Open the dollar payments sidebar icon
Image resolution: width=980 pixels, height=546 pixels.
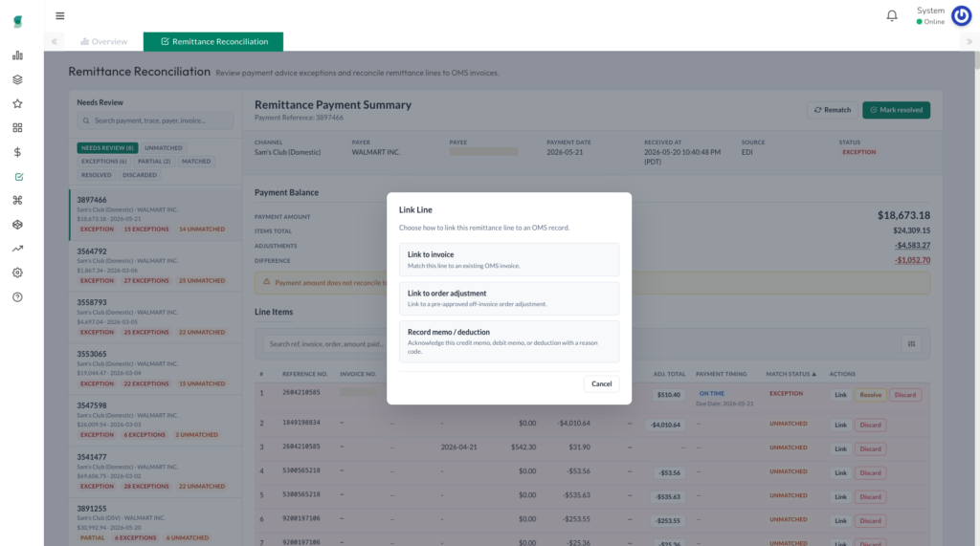click(17, 152)
